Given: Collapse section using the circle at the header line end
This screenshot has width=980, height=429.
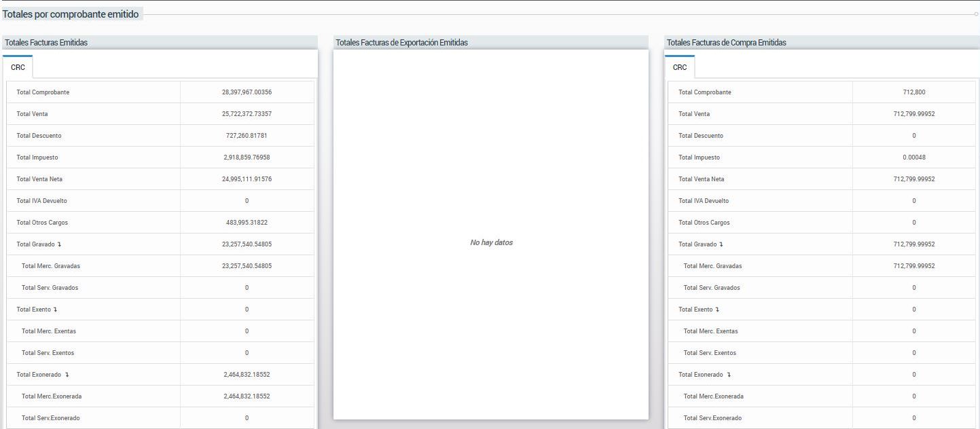Looking at the screenshot, I should click(977, 14).
